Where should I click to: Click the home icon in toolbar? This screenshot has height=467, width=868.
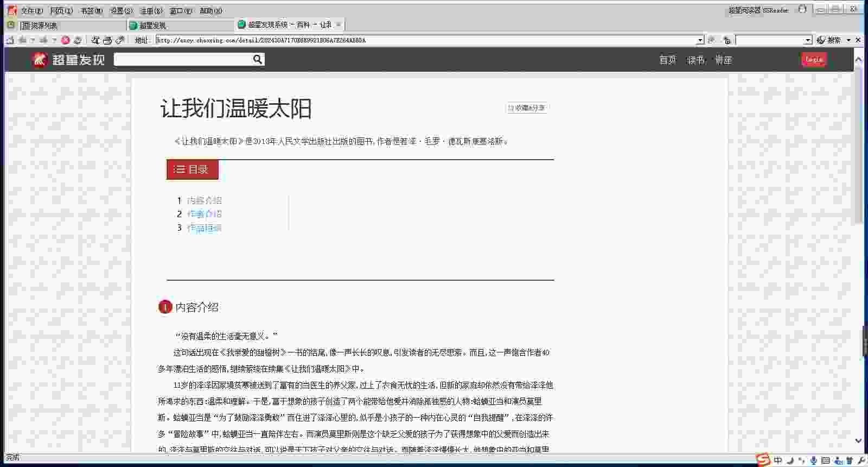[x=10, y=40]
